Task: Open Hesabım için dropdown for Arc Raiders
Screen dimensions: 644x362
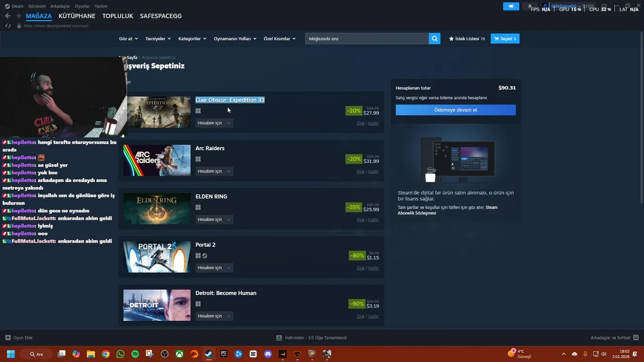Action: pyautogui.click(x=214, y=171)
